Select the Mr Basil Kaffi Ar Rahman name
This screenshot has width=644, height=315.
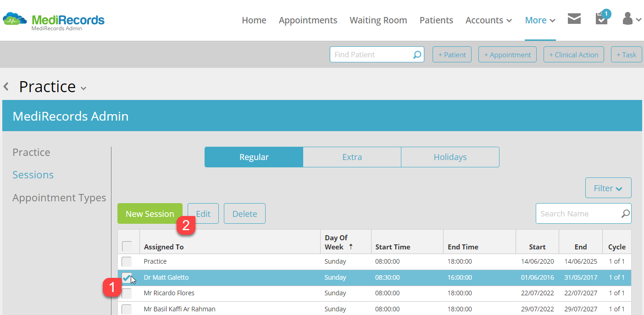pyautogui.click(x=179, y=309)
